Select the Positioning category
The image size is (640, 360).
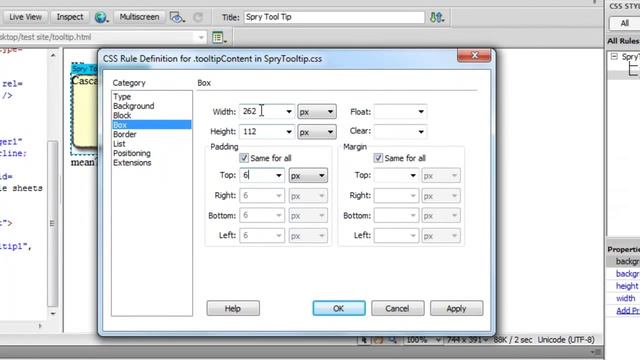point(131,153)
